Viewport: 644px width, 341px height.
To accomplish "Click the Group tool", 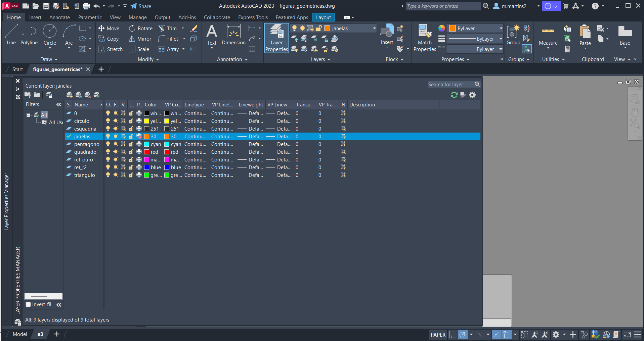I will click(x=513, y=35).
